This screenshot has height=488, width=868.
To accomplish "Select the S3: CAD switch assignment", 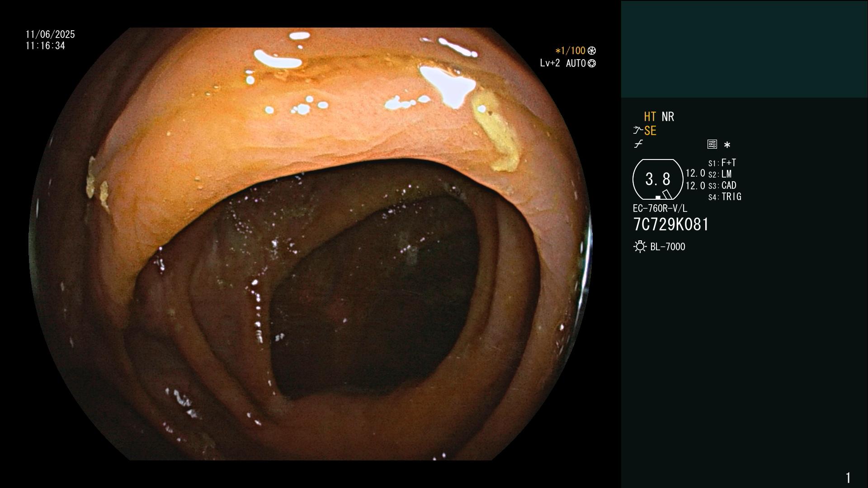I will [x=722, y=185].
